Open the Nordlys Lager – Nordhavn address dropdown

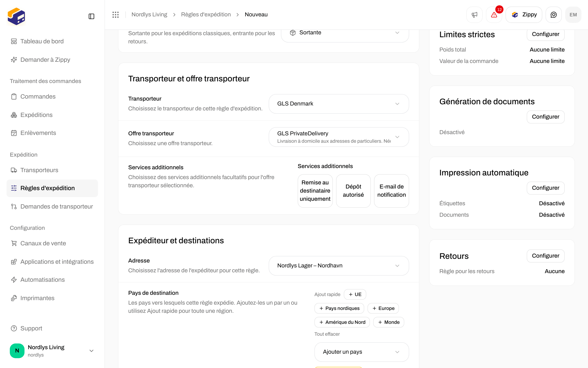pyautogui.click(x=339, y=266)
